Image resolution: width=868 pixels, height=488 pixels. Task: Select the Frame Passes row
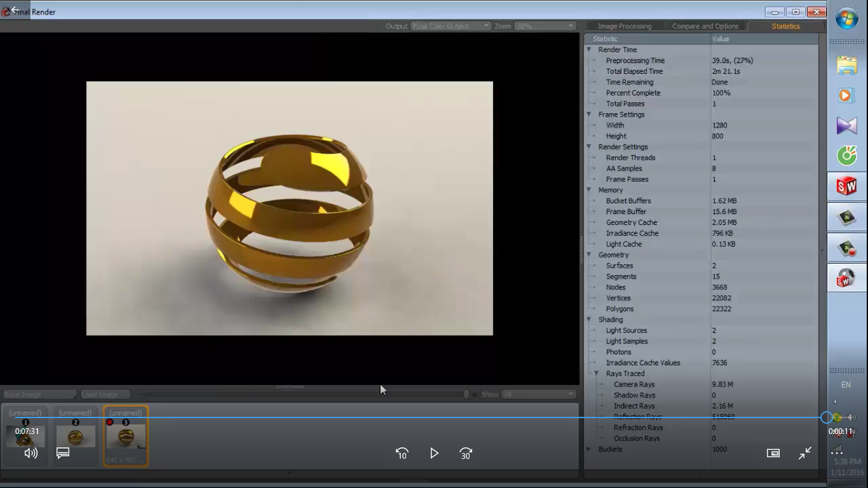pyautogui.click(x=701, y=179)
